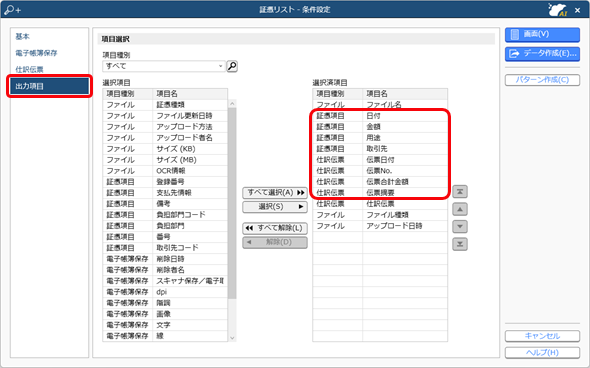Select 負担部門コード row
Viewport: 590px width, 368px height.
pyautogui.click(x=165, y=215)
